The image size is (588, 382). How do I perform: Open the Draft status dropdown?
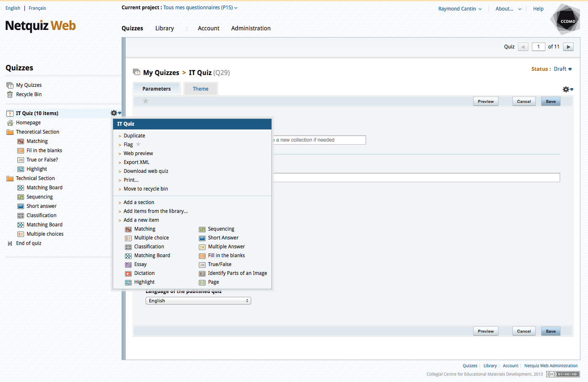click(x=563, y=69)
